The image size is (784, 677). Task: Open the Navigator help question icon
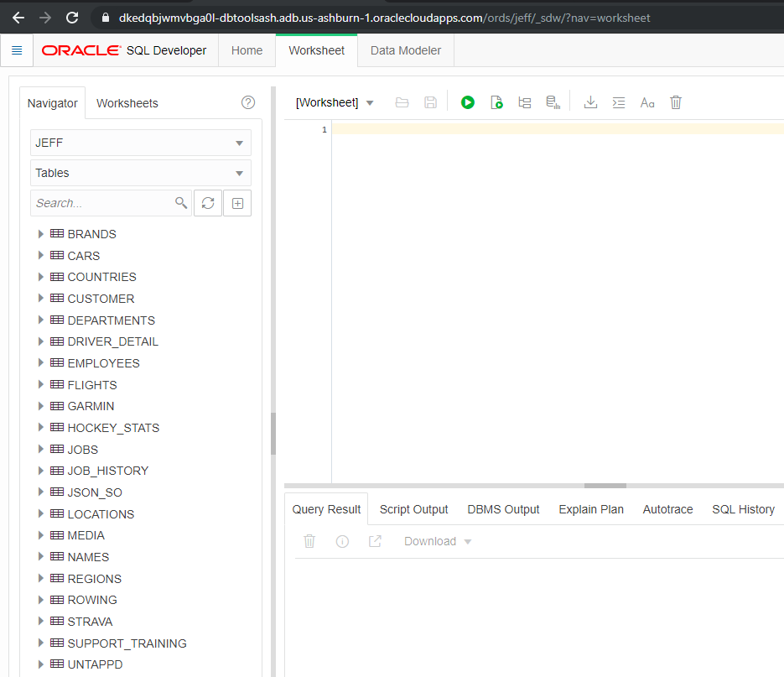tap(248, 102)
